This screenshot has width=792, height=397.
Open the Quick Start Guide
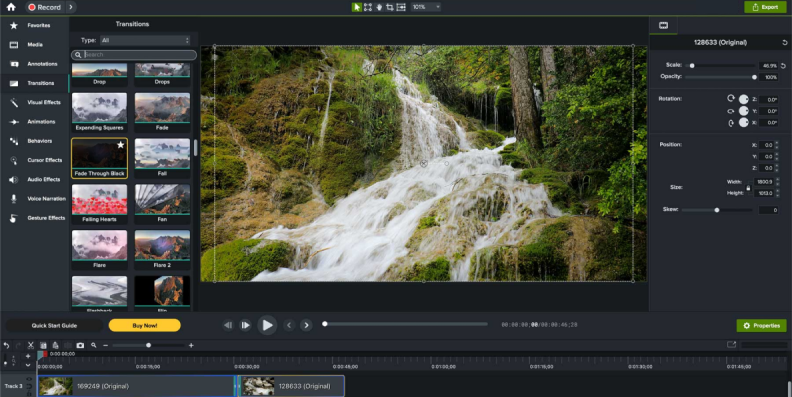[x=54, y=326]
